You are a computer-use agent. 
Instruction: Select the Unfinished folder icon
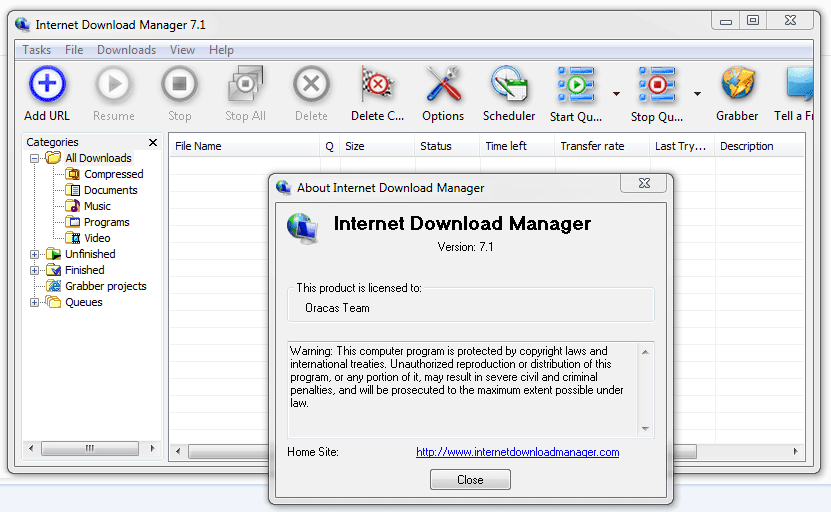53,254
